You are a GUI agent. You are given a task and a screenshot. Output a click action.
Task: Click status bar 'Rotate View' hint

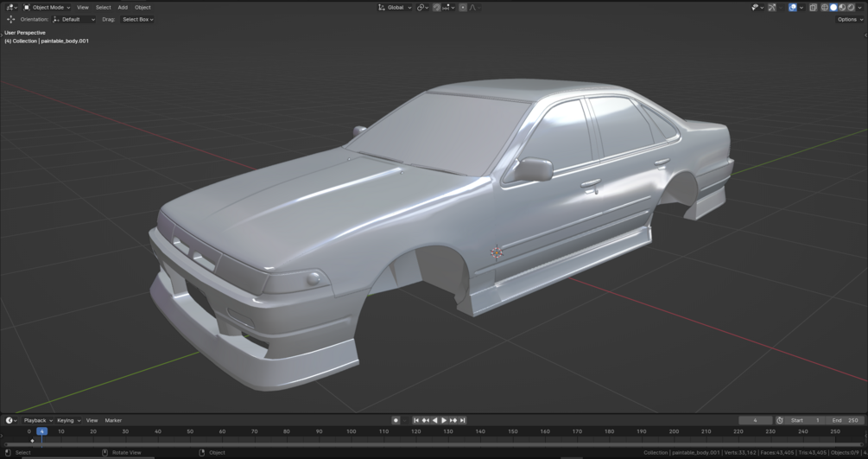click(x=127, y=452)
